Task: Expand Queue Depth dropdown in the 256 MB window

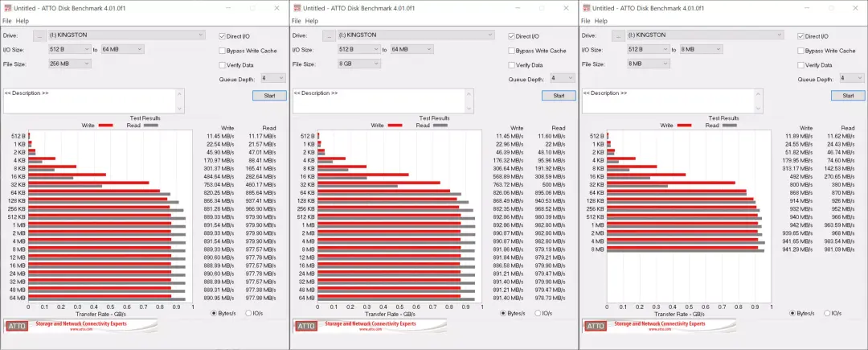Action: pyautogui.click(x=273, y=78)
